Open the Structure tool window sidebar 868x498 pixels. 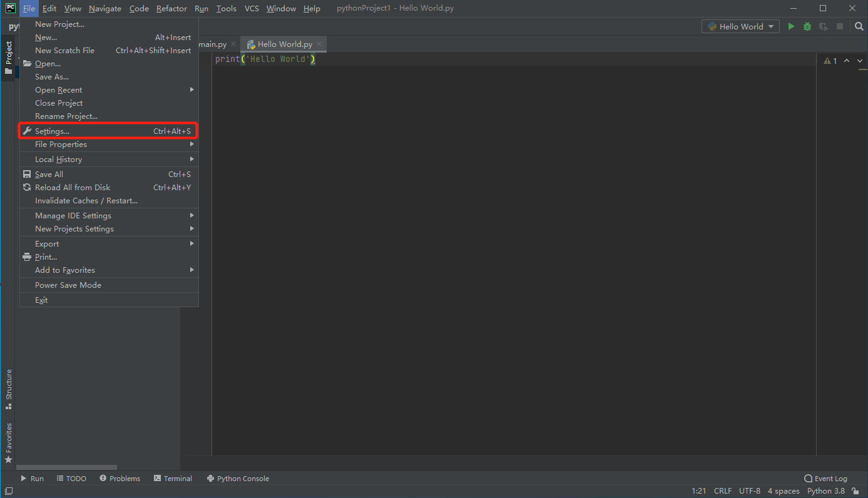pyautogui.click(x=9, y=389)
